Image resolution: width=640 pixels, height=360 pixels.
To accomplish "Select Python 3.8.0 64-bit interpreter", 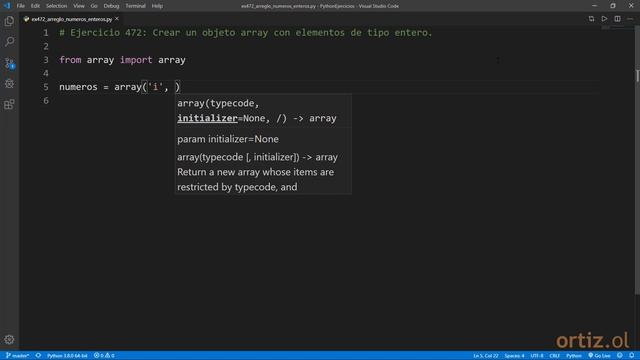I will 67,356.
